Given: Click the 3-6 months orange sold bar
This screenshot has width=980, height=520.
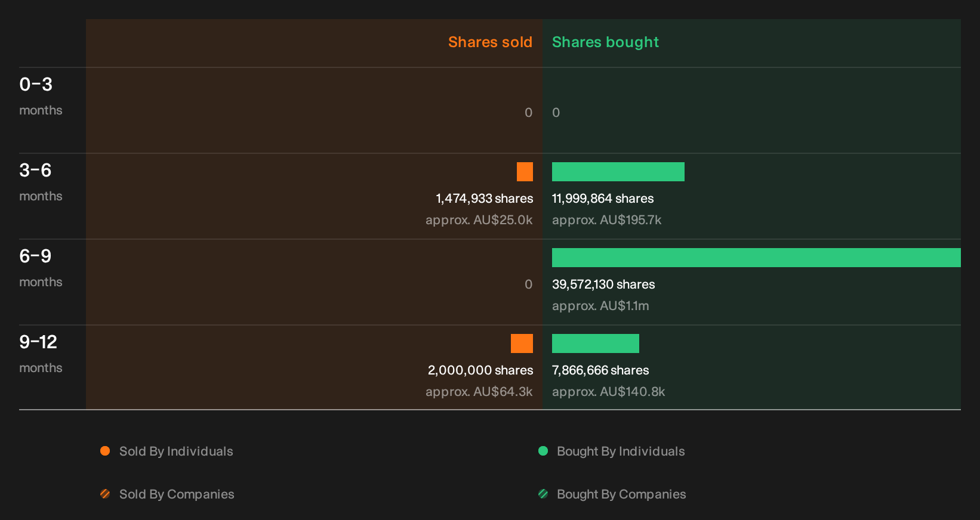Looking at the screenshot, I should [x=525, y=172].
